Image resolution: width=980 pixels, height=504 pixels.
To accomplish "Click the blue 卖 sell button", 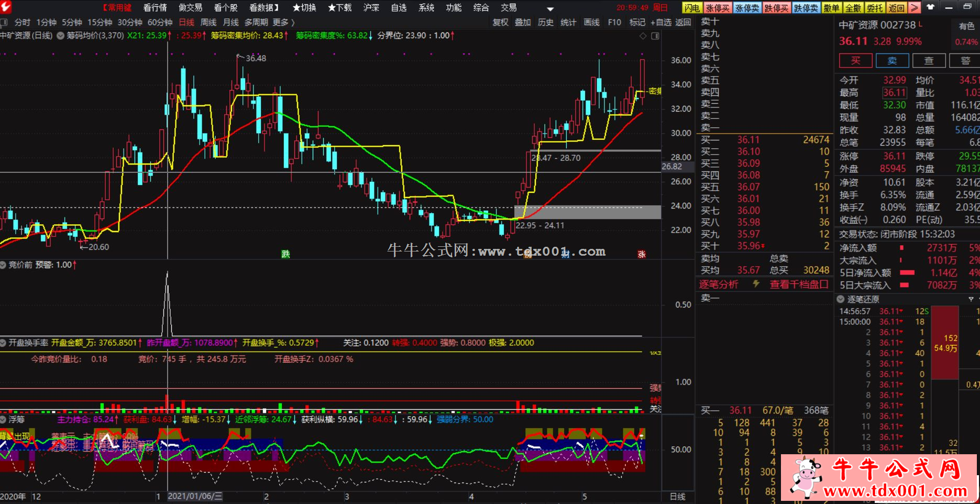I will click(892, 60).
